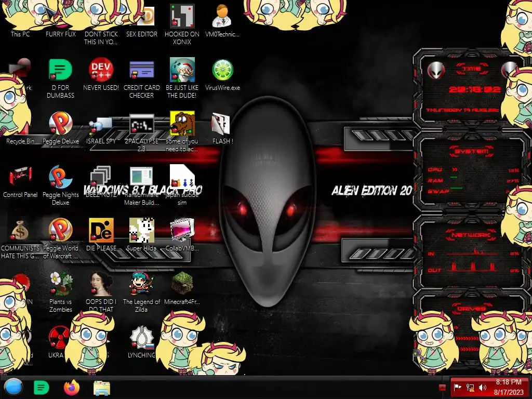
Task: Launch the Super Hilda game icon
Action: click(x=141, y=230)
